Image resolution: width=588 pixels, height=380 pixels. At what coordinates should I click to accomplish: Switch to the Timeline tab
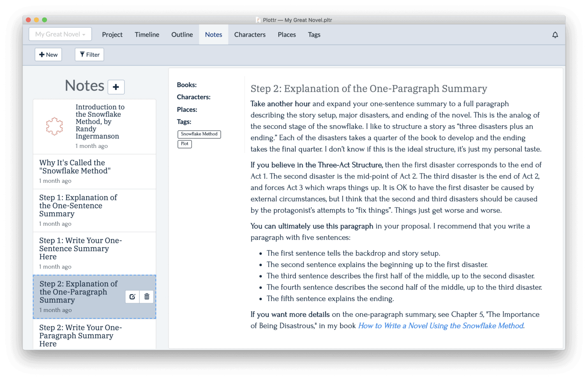tap(147, 35)
